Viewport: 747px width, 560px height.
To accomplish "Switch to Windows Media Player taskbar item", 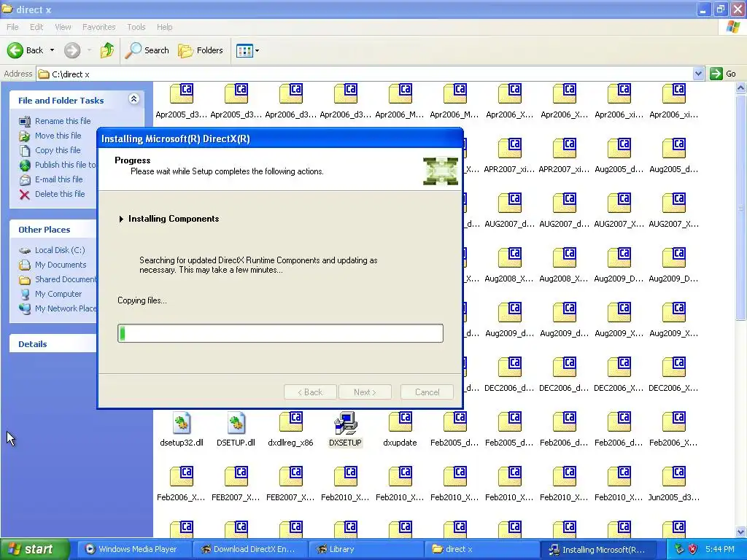I will [134, 550].
